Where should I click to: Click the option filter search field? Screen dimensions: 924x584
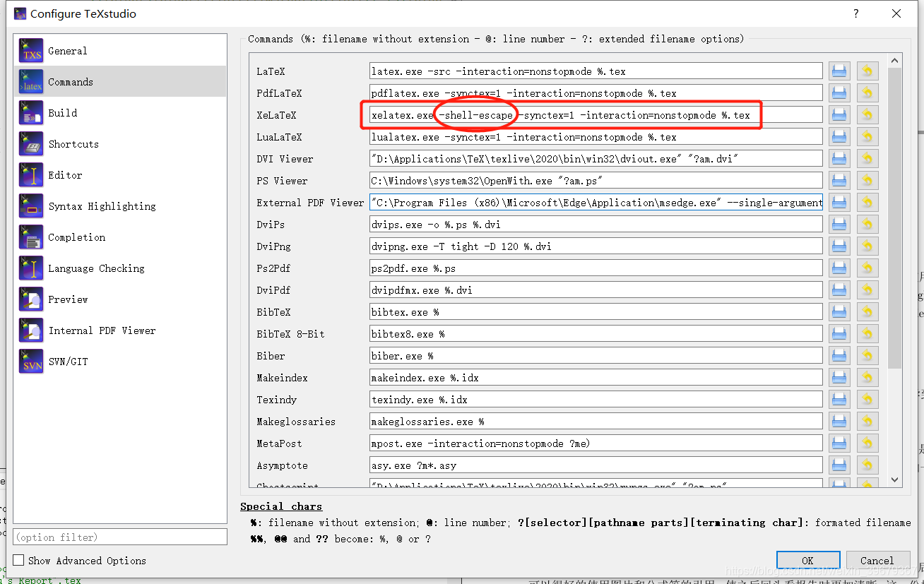tap(120, 537)
